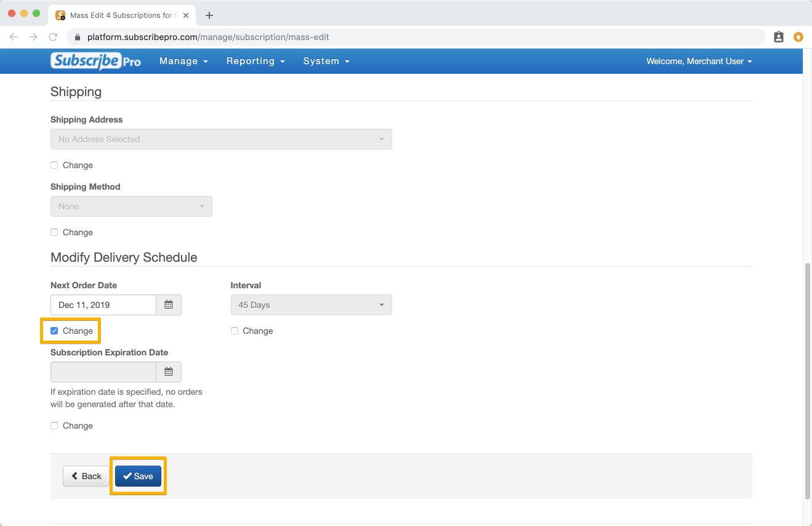Click the Subscription Expiration Date input field

pos(103,372)
